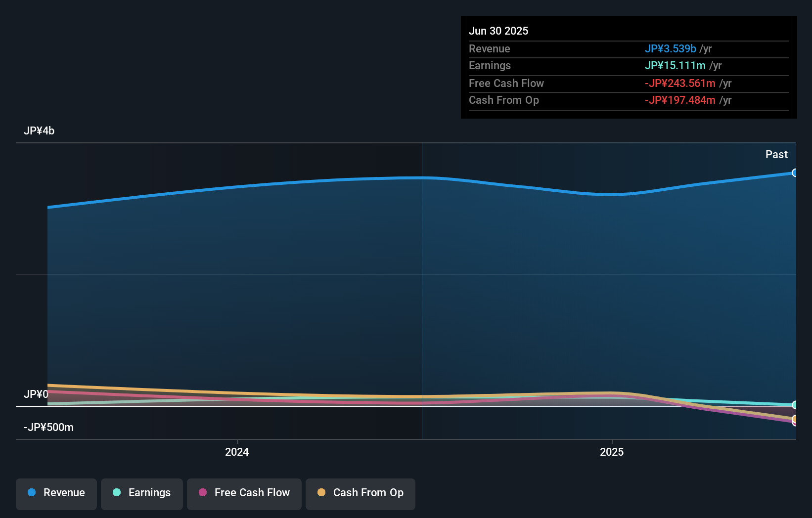The width and height of the screenshot is (812, 518).
Task: Click the pink Free Cash Flow legend dot
Action: pos(202,492)
